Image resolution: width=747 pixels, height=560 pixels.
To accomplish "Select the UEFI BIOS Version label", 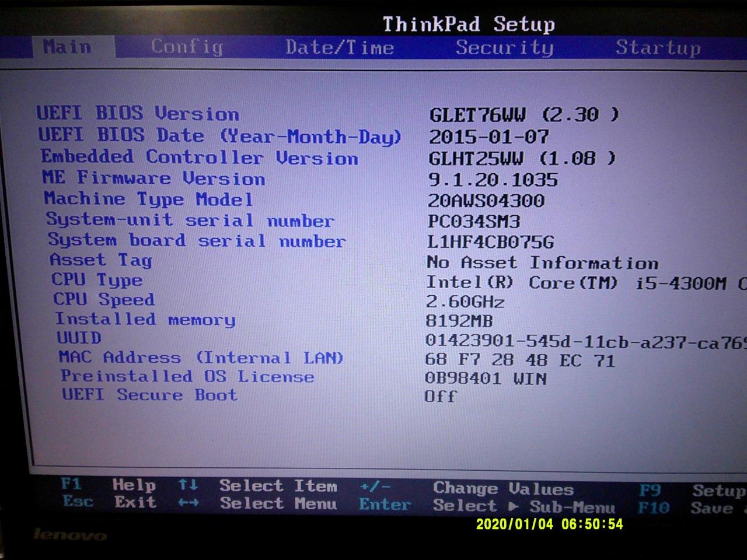I will coord(138,113).
